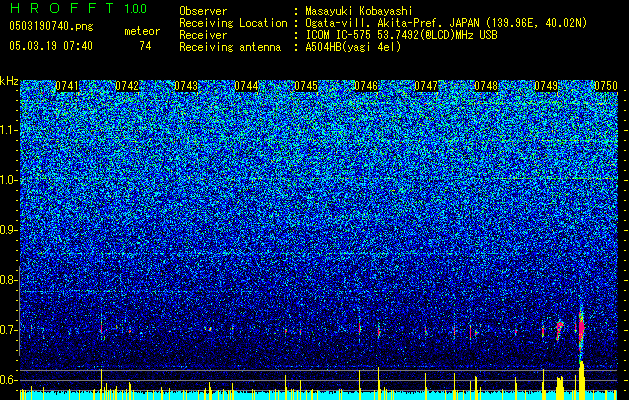Click time marker 0741
Screen dimensions: 629x400
pyautogui.click(x=67, y=86)
